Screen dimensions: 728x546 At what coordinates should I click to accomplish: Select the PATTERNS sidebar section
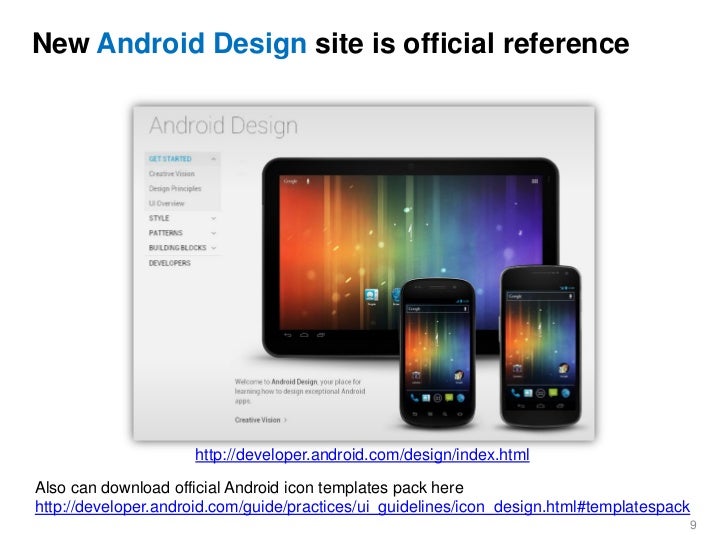(165, 233)
